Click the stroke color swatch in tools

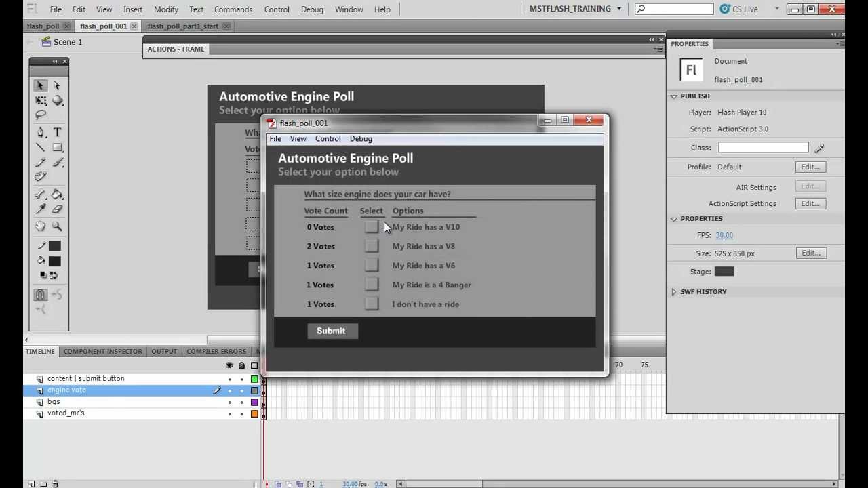click(55, 246)
